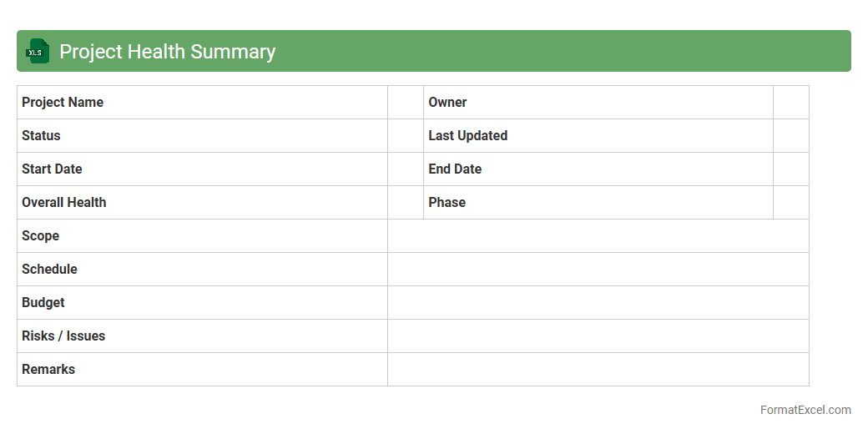868x434 pixels.
Task: Open the FormatExcel.com link
Action: pyautogui.click(x=805, y=410)
